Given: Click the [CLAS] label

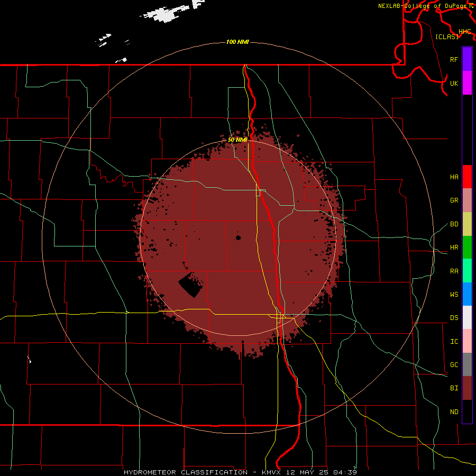Looking at the screenshot, I should point(447,37).
